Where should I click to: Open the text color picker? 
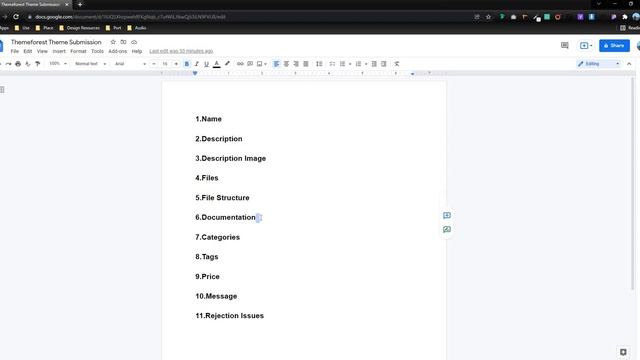tap(217, 64)
